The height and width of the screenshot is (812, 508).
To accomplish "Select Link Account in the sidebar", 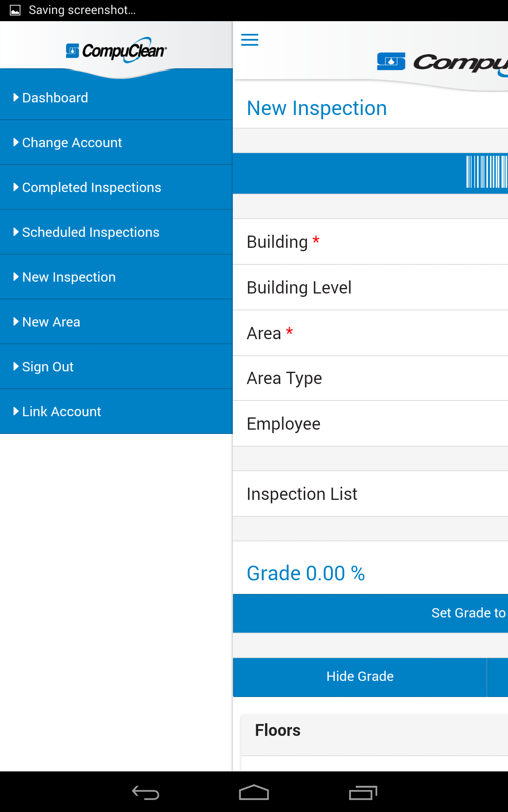I will pos(61,411).
